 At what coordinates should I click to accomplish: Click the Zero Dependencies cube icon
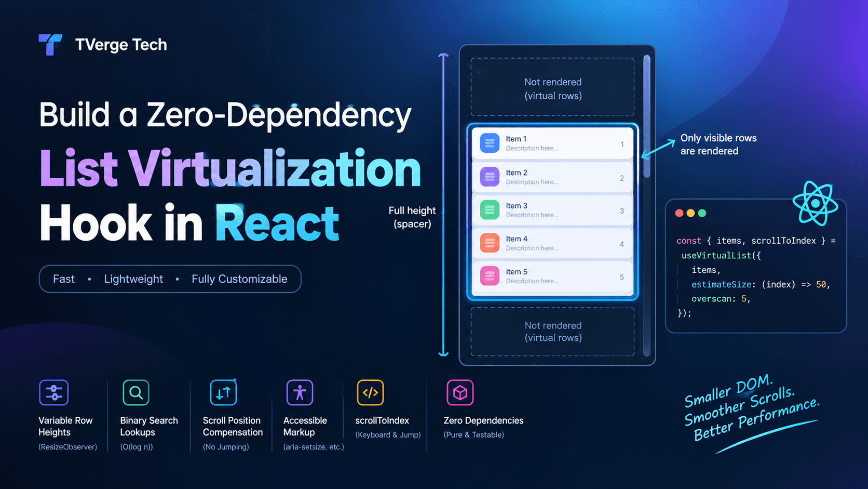coord(460,392)
